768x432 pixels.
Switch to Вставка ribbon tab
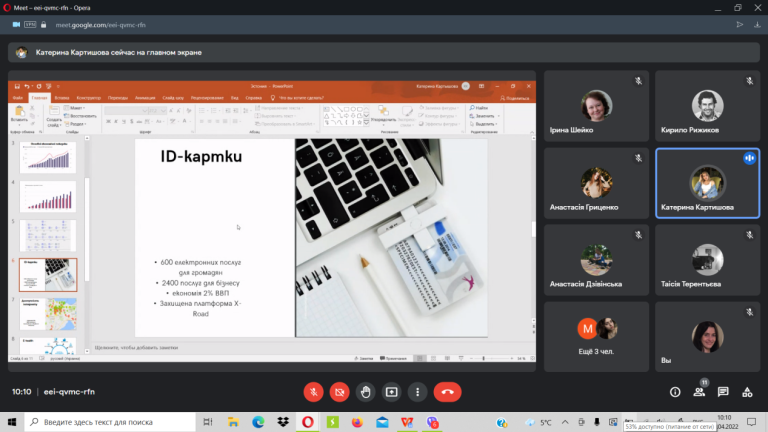pos(62,98)
